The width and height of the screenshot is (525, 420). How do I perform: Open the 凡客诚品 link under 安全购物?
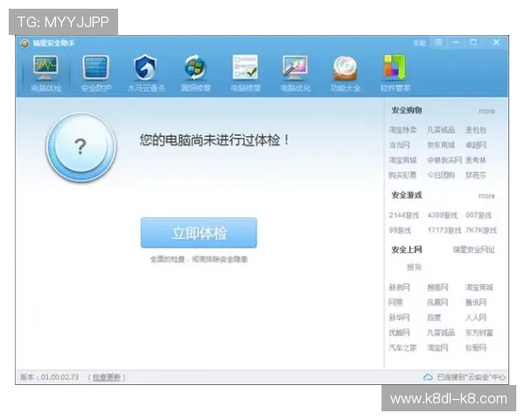[x=441, y=130]
